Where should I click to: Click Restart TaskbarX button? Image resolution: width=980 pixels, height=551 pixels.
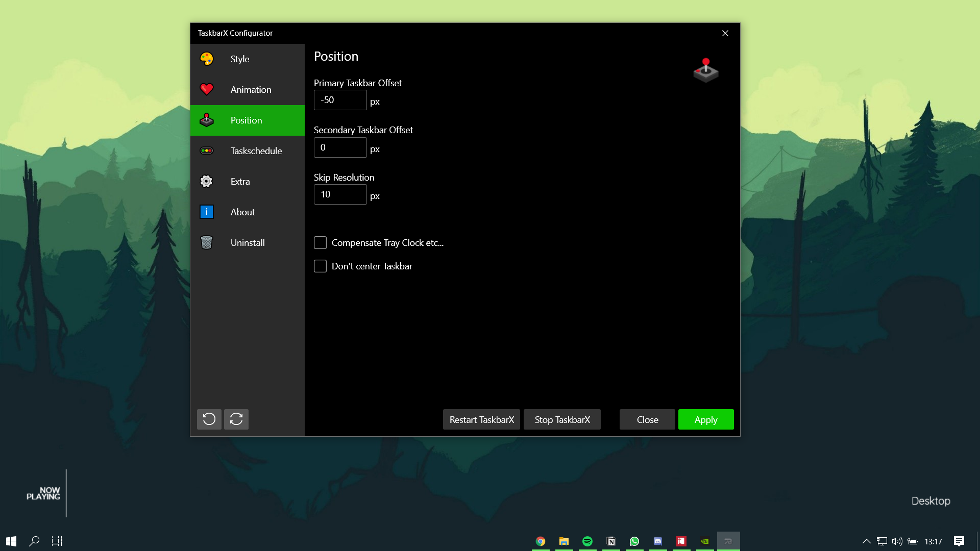(x=481, y=419)
